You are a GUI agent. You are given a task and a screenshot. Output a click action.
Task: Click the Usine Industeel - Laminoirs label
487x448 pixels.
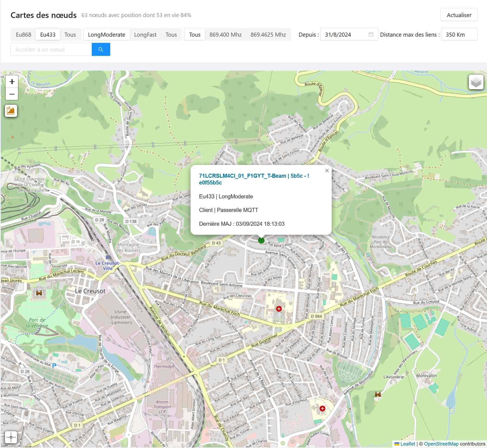[121, 317]
